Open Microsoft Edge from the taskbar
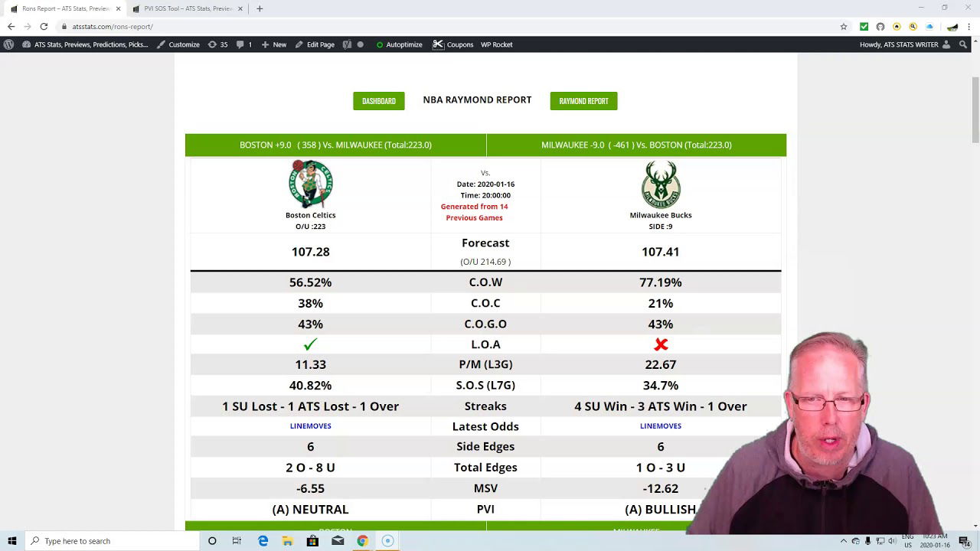 (263, 541)
